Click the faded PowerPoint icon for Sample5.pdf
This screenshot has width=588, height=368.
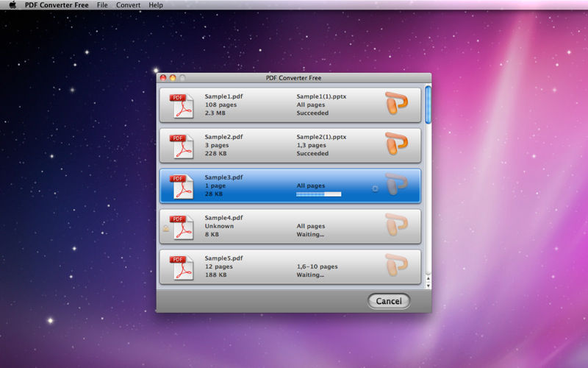[x=396, y=266]
